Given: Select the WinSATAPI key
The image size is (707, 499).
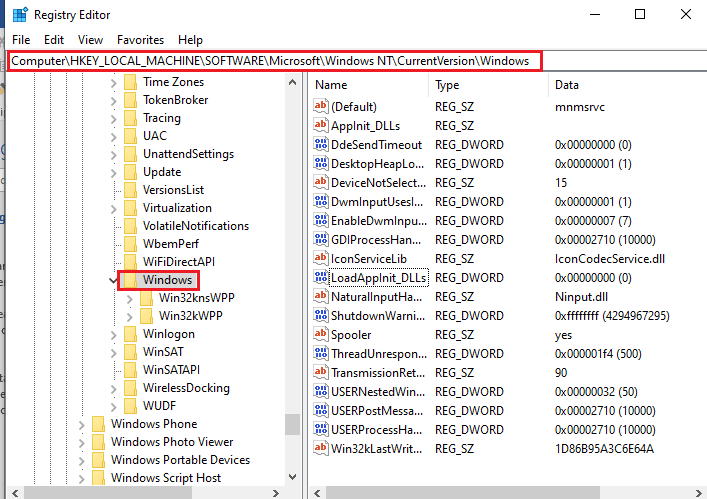Looking at the screenshot, I should 171,370.
